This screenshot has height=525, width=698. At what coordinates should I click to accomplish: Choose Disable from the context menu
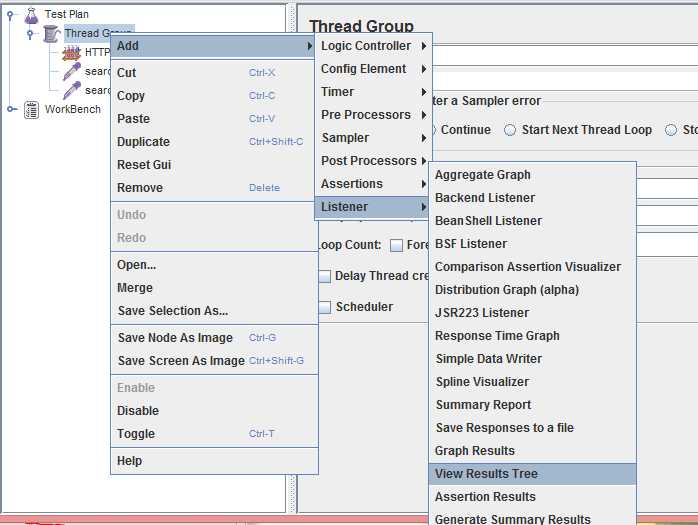click(214, 411)
